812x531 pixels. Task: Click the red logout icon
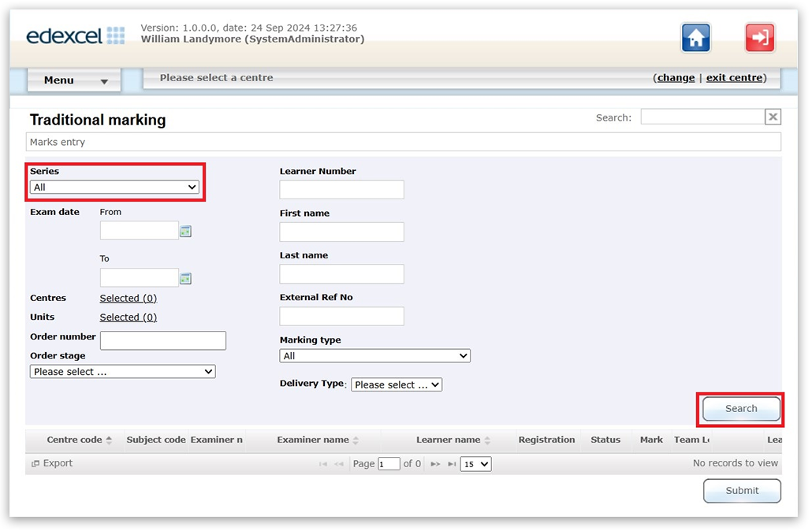[x=759, y=38]
